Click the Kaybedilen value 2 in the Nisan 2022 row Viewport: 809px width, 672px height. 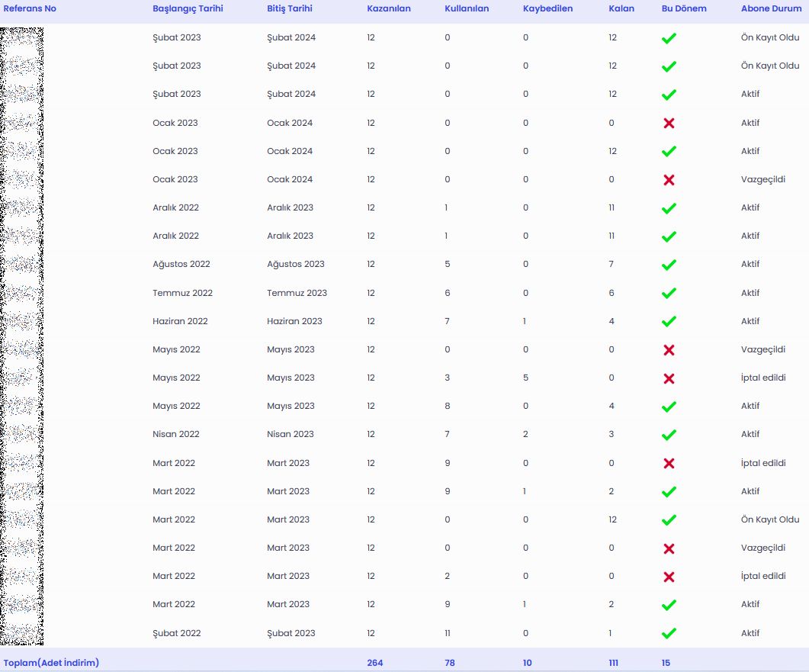point(525,434)
